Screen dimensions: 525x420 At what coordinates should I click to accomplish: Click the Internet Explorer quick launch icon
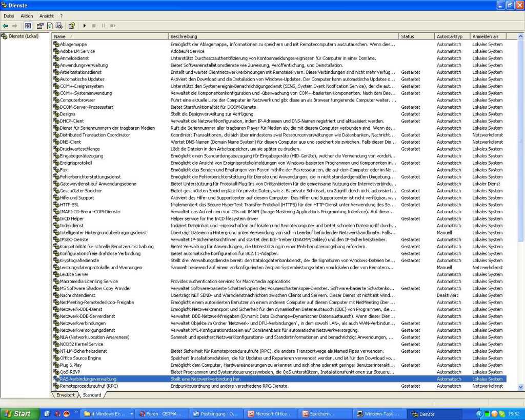coord(47,414)
